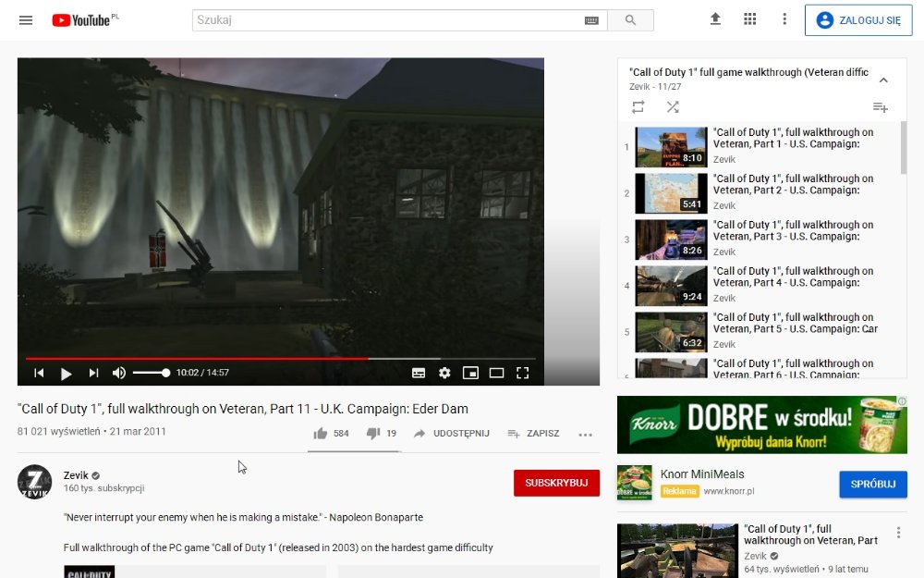Image resolution: width=924 pixels, height=578 pixels.
Task: Select the Part 4 - U.S. Campaign title
Action: tap(793, 277)
